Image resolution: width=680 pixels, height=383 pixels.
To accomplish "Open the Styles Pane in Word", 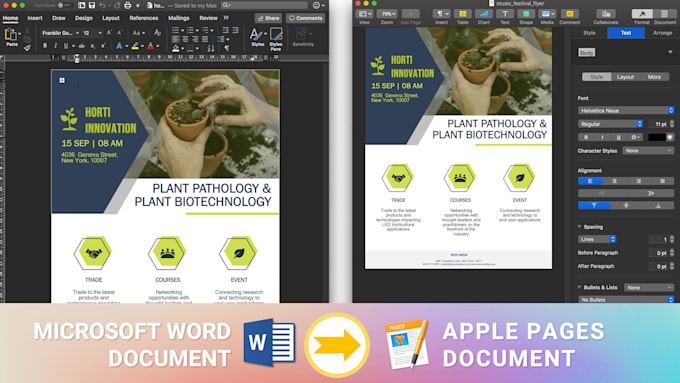I will 276,39.
